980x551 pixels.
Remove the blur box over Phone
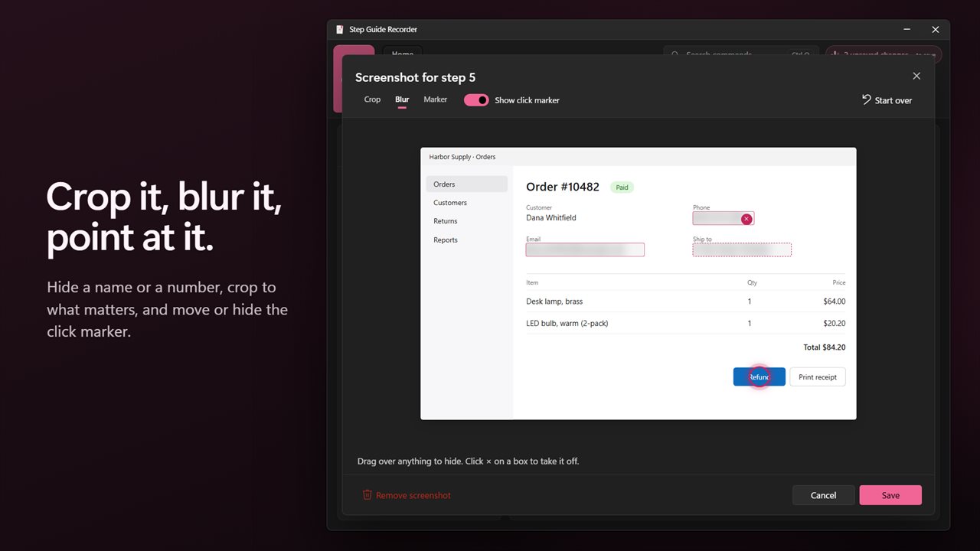point(746,219)
